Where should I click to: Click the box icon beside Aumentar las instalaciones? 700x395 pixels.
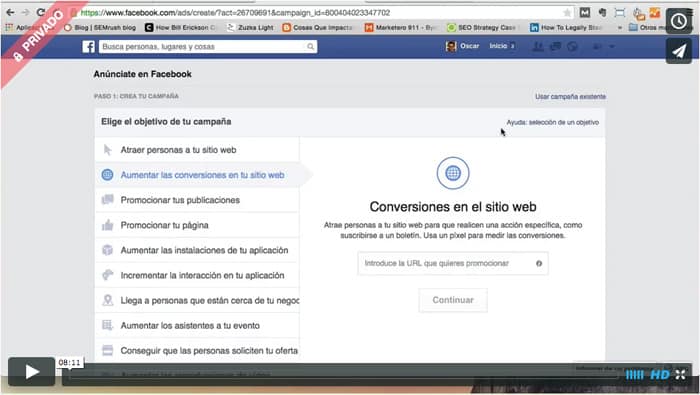tap(108, 249)
